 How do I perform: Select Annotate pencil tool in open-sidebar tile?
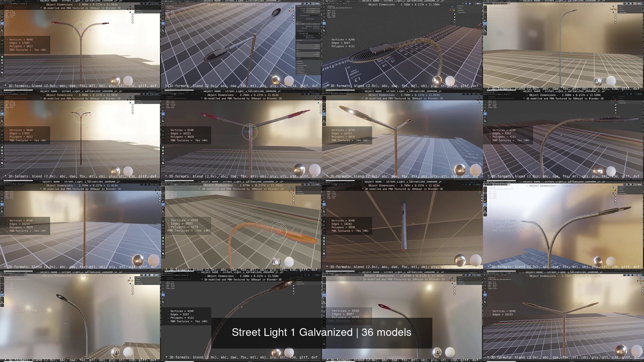pyautogui.click(x=163, y=27)
